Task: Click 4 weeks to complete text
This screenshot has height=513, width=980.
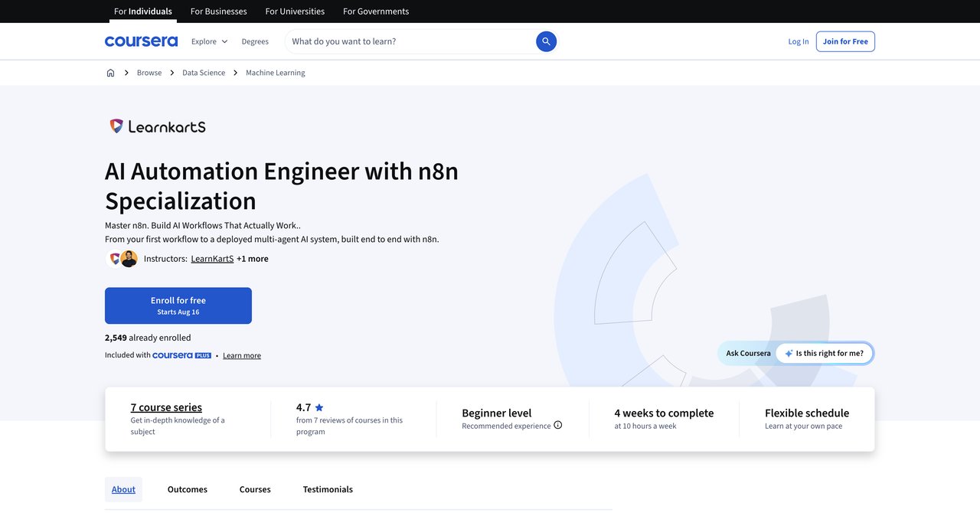Action: (664, 413)
